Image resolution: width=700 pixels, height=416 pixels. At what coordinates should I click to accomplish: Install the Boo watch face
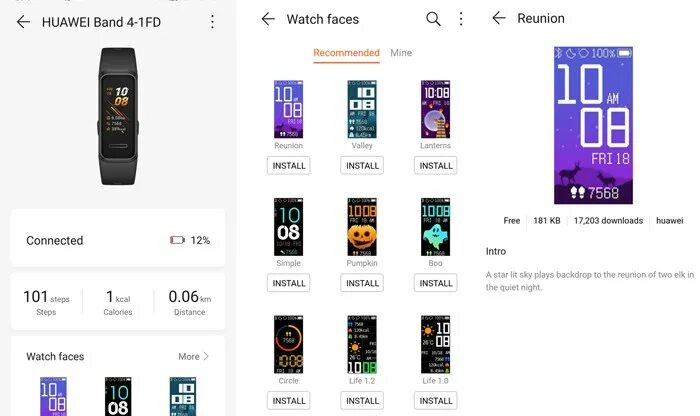tap(436, 283)
